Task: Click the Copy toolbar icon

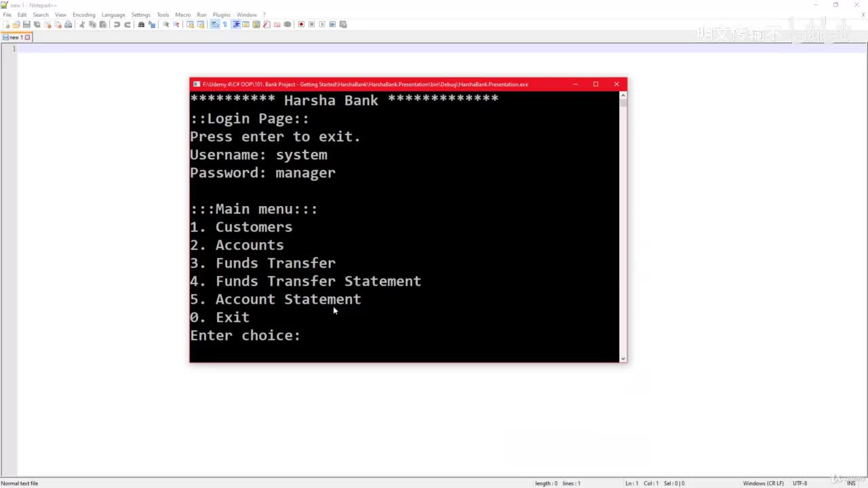Action: pyautogui.click(x=92, y=24)
